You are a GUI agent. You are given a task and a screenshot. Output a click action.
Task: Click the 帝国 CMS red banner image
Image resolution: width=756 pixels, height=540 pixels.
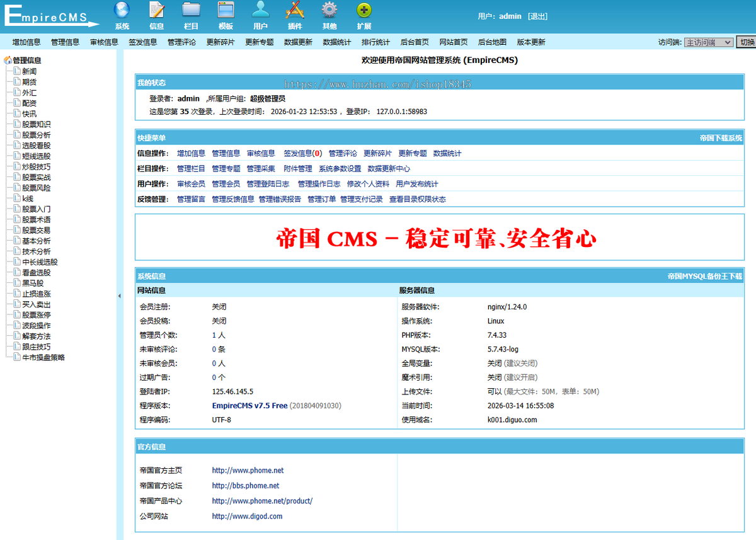437,238
